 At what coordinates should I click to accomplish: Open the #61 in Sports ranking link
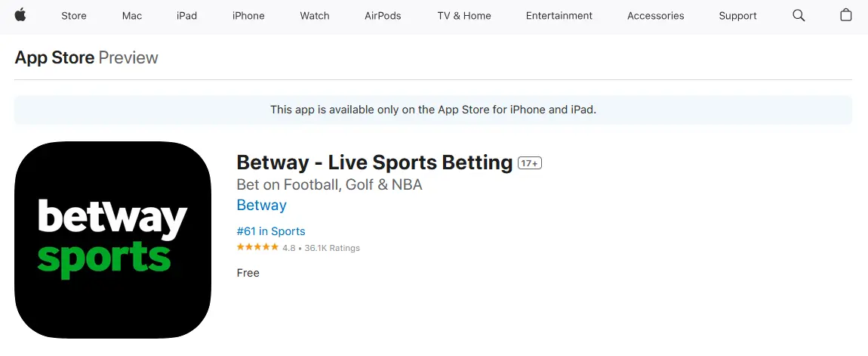point(271,231)
